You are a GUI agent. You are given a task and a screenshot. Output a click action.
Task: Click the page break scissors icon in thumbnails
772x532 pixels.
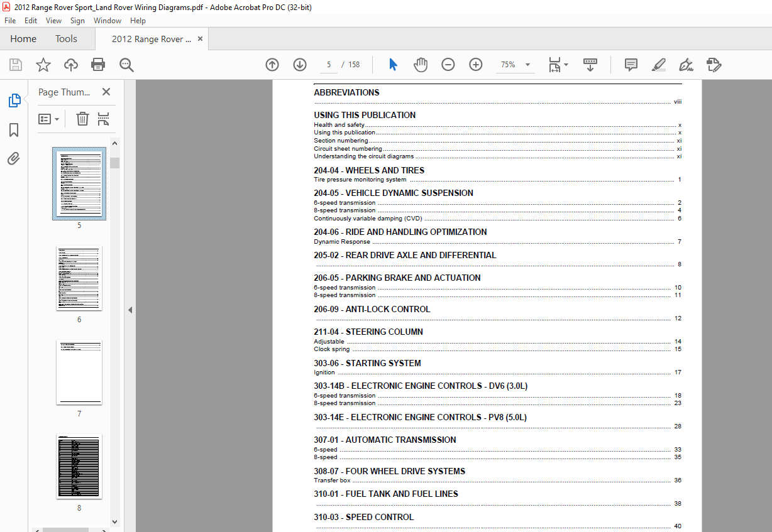(104, 119)
